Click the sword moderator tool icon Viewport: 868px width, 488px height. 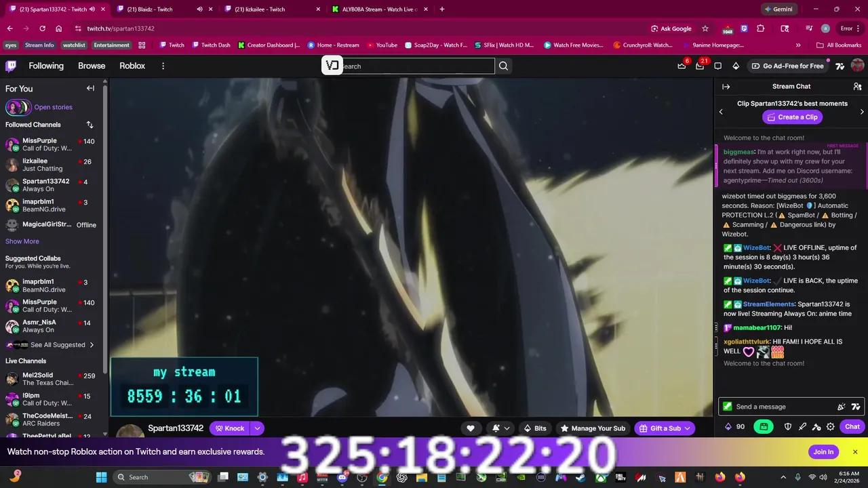[802, 426]
